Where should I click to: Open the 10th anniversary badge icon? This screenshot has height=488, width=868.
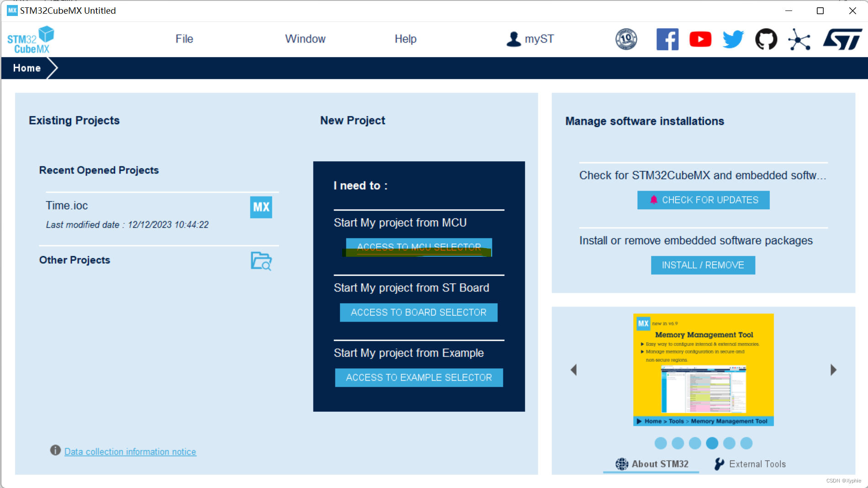point(626,39)
